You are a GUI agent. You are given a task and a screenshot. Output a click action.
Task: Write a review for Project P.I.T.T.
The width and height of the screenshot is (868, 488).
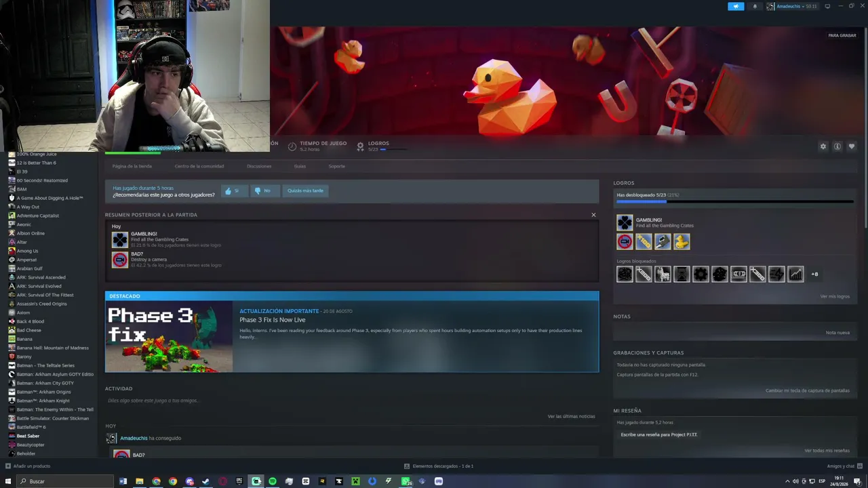[659, 434]
